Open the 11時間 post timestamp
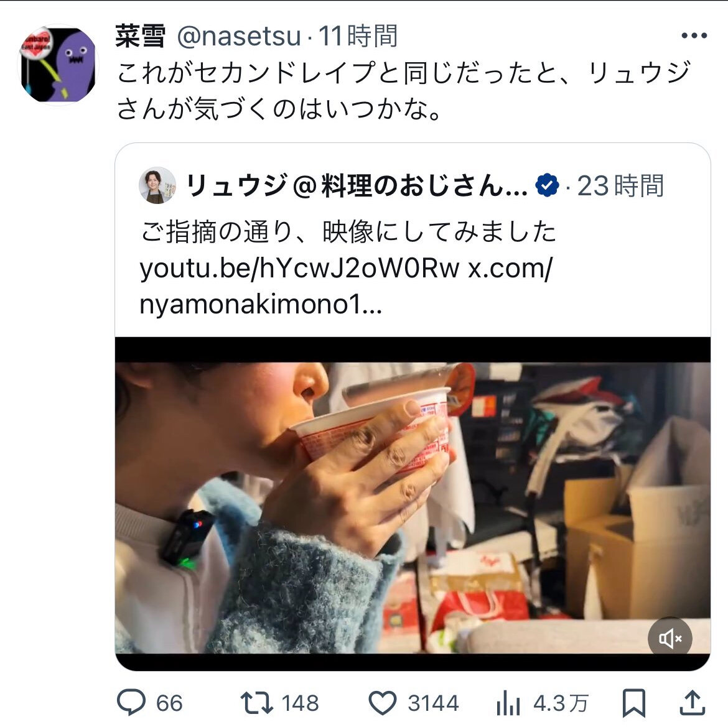This screenshot has height=727, width=728. (358, 36)
